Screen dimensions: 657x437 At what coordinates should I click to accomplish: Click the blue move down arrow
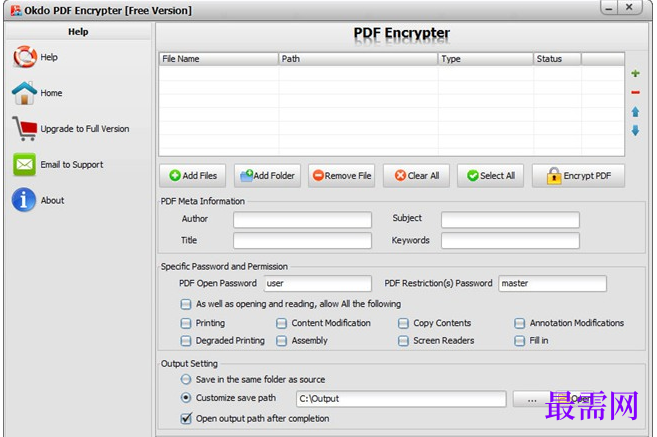[635, 131]
